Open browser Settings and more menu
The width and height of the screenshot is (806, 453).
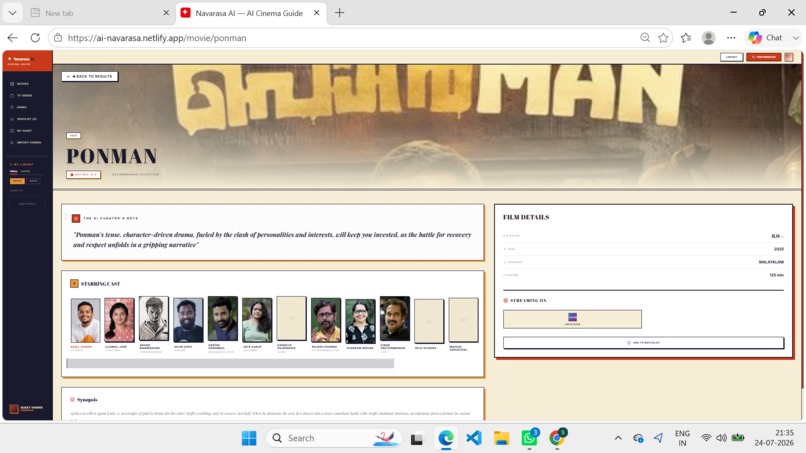731,38
